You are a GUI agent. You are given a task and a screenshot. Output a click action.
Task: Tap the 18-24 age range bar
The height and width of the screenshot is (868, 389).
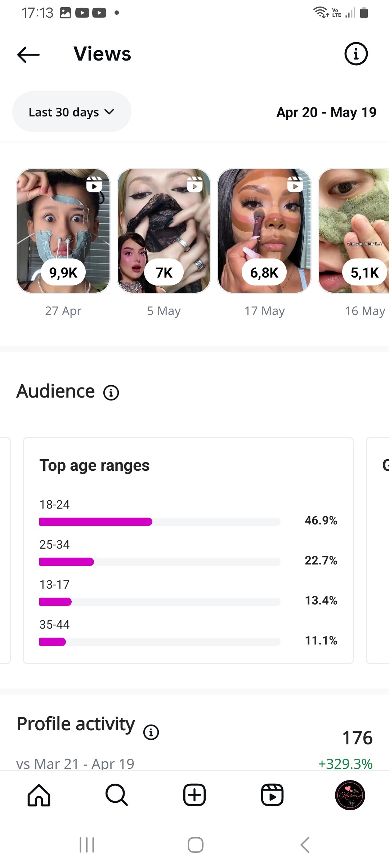tap(160, 522)
